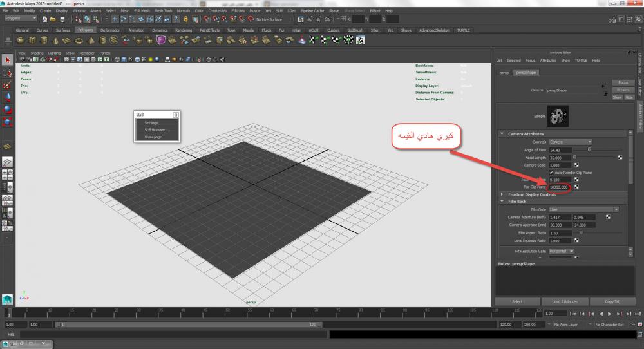Collapse Camera Attributes section
Viewport: 644px width, 349px height.
pyautogui.click(x=502, y=133)
